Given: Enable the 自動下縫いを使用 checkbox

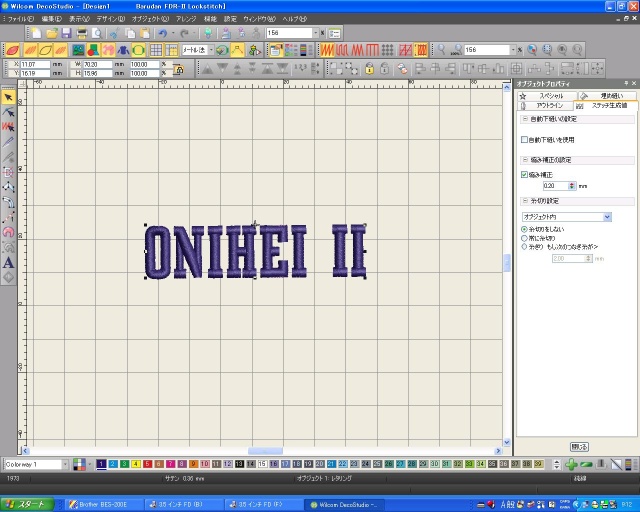Looking at the screenshot, I should click(525, 140).
